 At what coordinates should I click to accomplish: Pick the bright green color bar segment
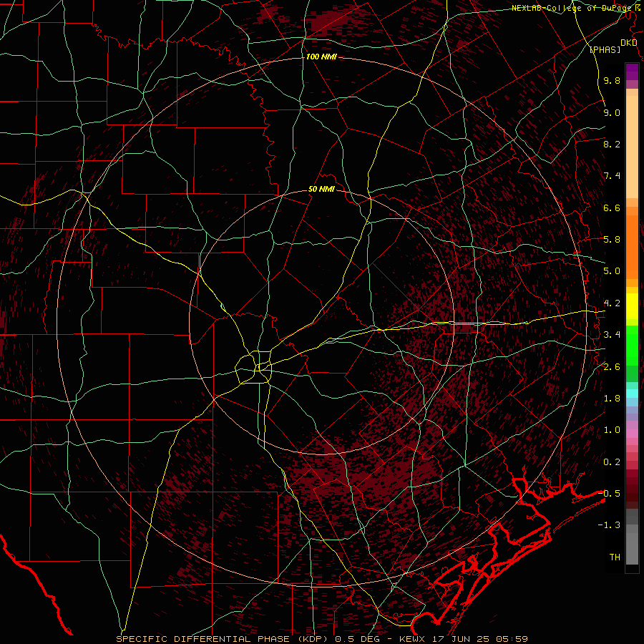point(632,345)
